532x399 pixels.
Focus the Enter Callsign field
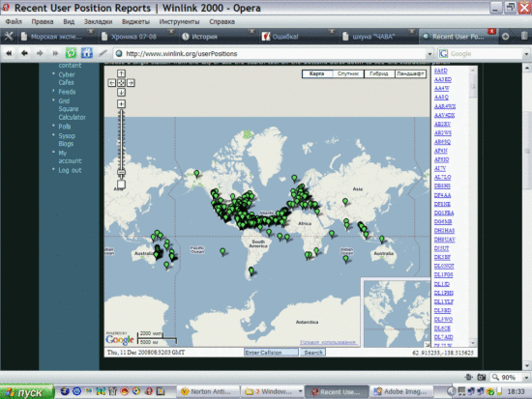(271, 353)
